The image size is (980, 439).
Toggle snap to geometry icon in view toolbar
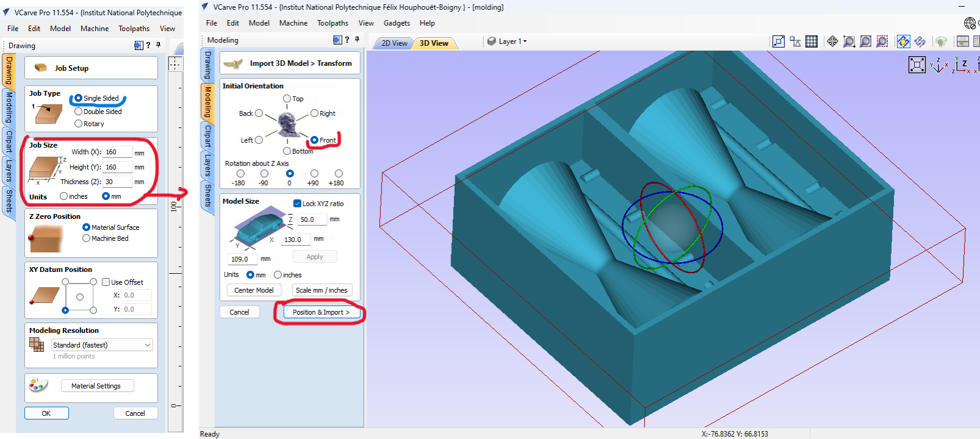point(779,41)
